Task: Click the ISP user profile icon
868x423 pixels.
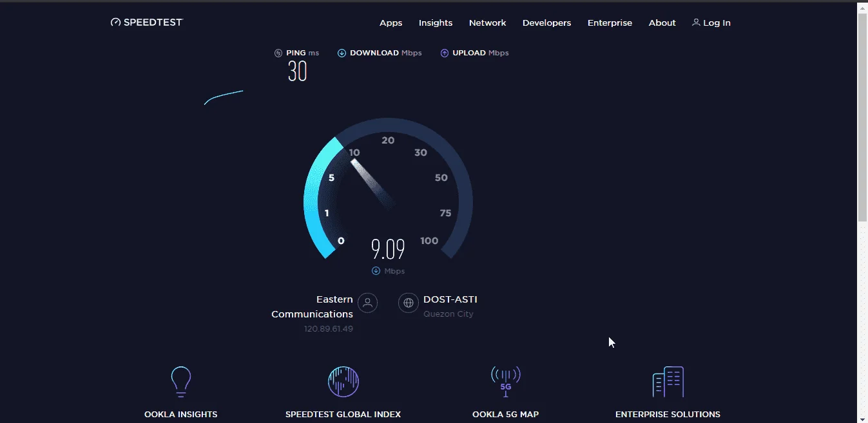Action: [x=367, y=303]
